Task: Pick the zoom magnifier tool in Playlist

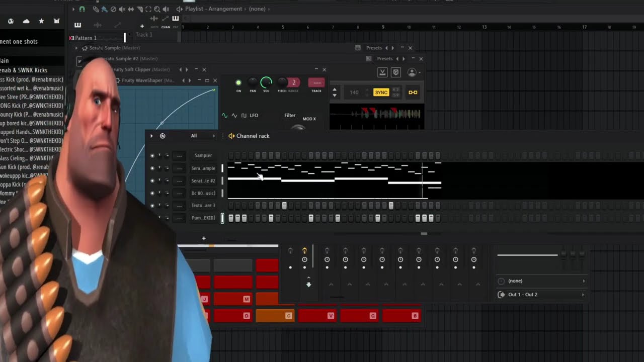Action: (x=157, y=9)
